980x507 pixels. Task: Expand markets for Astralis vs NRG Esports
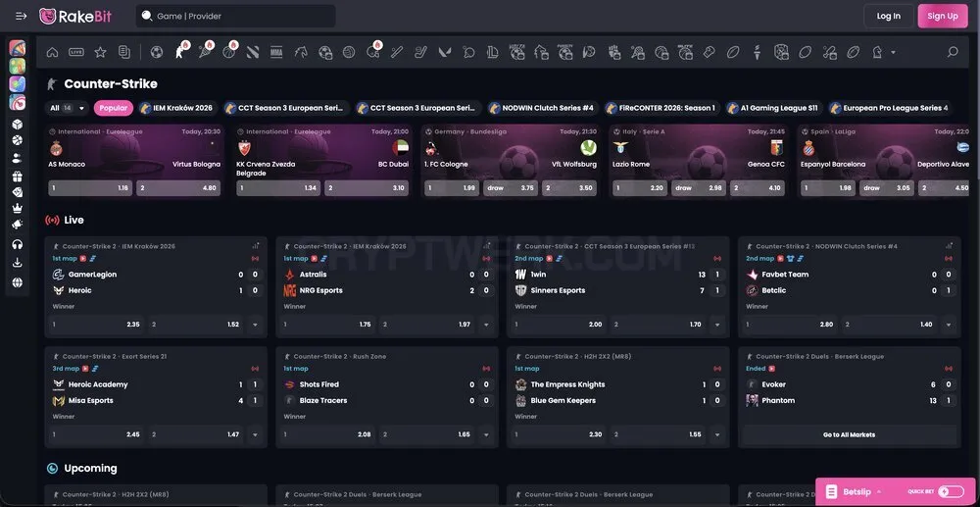coord(486,325)
